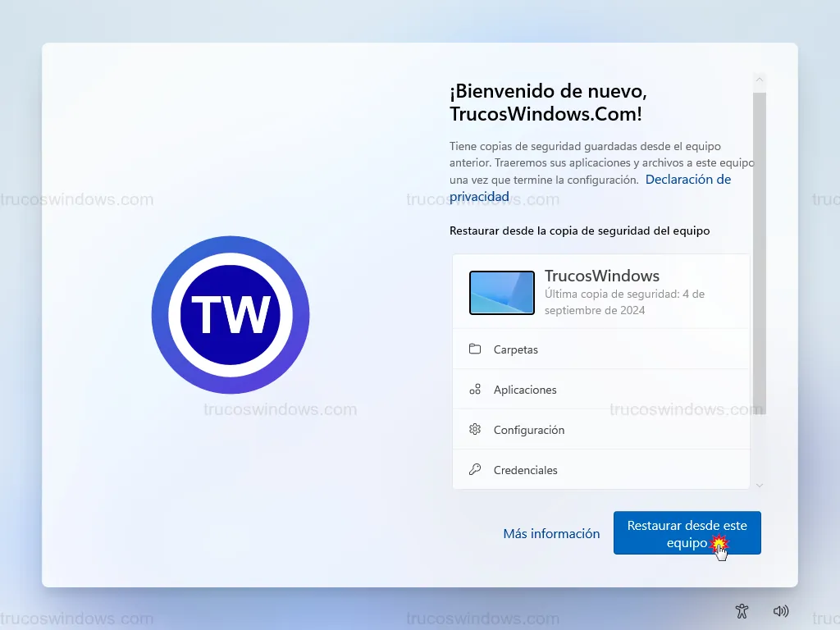Click the TrucosWindows backup device name
840x630 pixels.
point(602,276)
